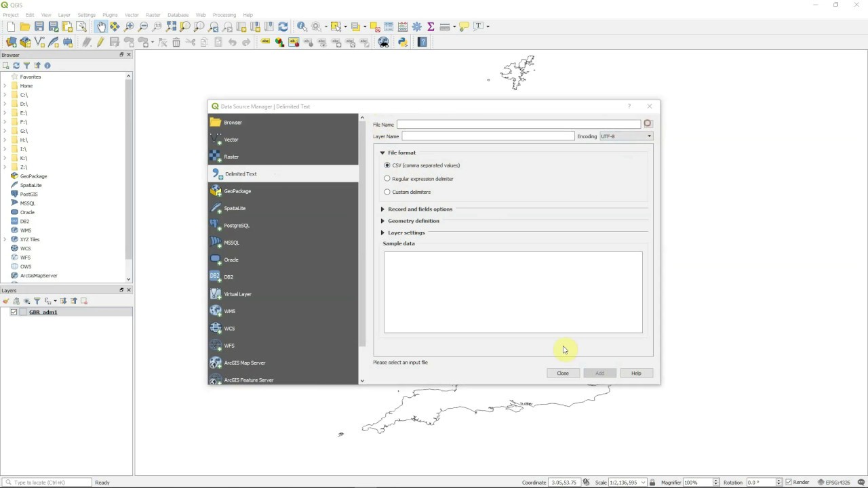Click the Expand All icon in Layers panel
This screenshot has height=488, width=868.
(x=63, y=301)
